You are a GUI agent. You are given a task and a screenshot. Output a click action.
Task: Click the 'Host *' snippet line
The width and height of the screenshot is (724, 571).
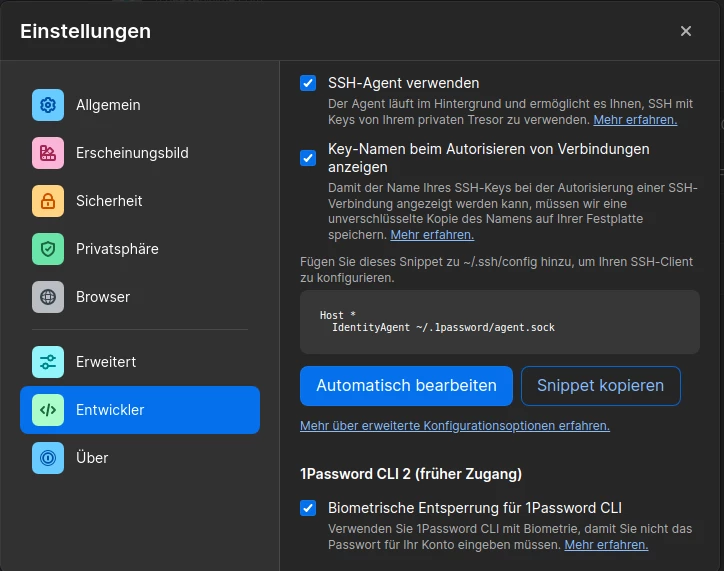coord(338,315)
